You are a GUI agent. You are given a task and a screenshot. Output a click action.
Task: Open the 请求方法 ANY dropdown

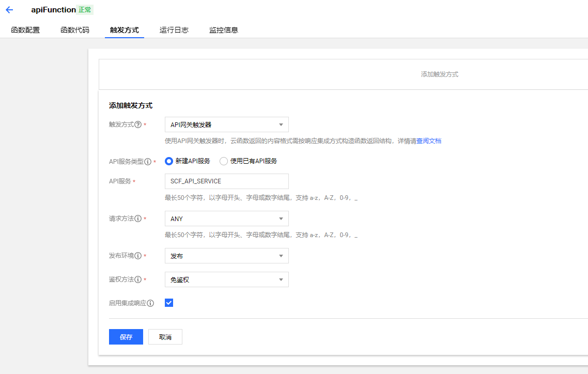[226, 219]
